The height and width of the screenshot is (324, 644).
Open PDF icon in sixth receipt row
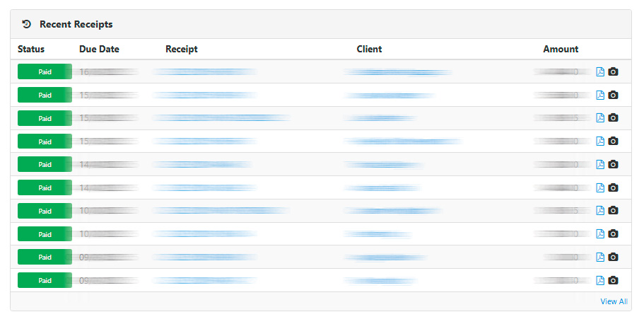point(600,187)
